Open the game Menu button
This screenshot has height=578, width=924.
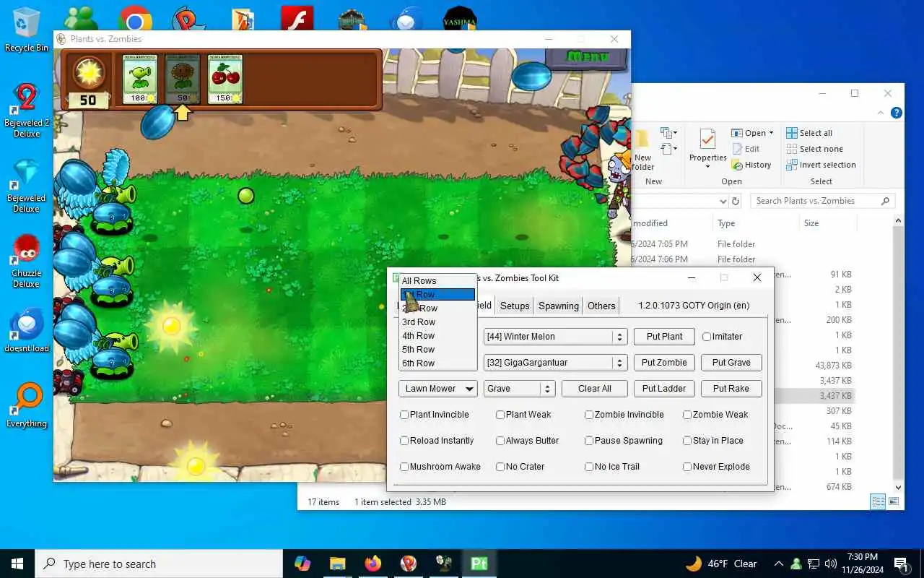(x=588, y=56)
